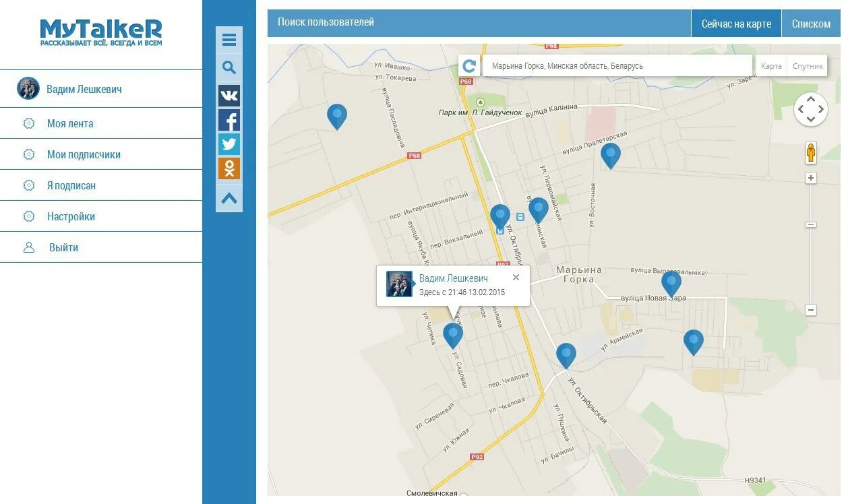Viewport: 848px width, 504px height.
Task: Pick the Street View pegman icon
Action: 811,153
